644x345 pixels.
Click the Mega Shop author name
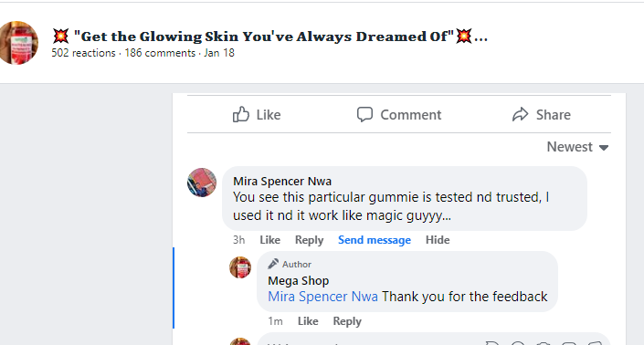tap(299, 280)
